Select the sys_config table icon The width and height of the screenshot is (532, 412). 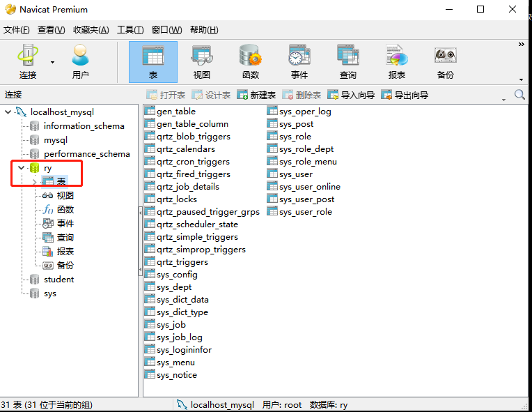click(x=150, y=275)
